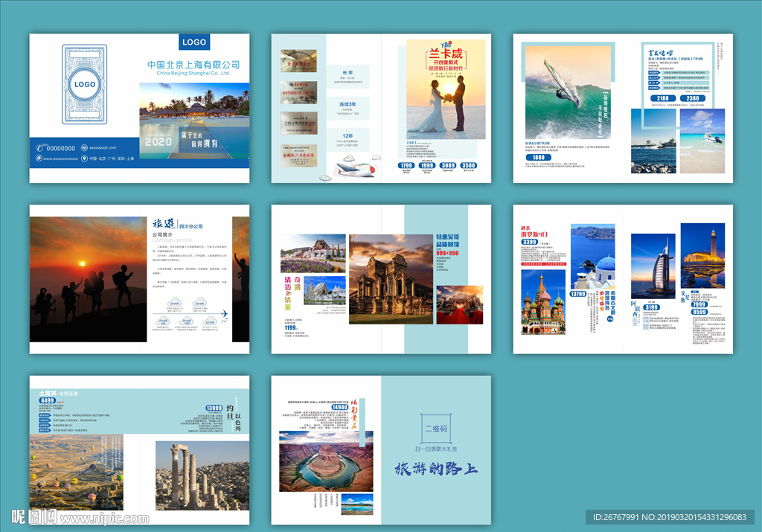This screenshot has height=532, width=762.
Task: Open the small blue lake photo
Action: [357, 504]
